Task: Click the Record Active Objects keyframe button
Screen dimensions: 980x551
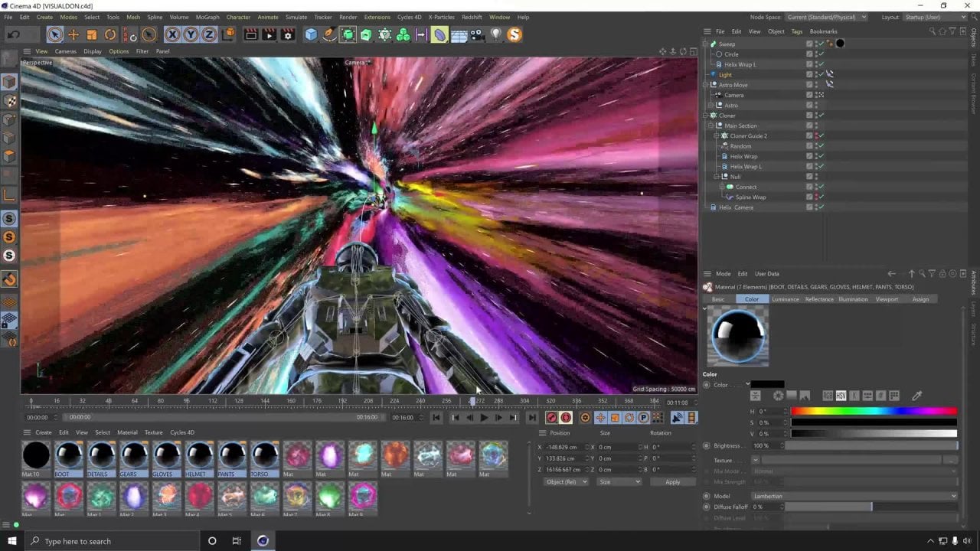Action: [x=551, y=418]
